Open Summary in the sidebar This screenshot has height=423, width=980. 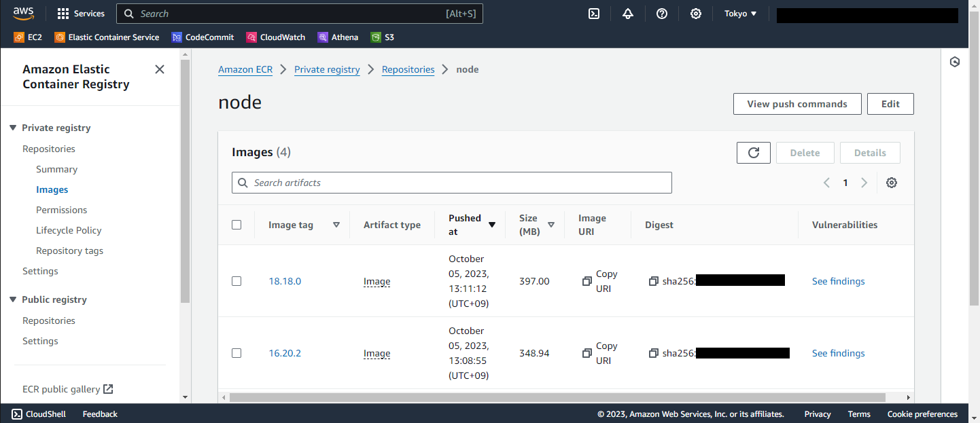57,169
